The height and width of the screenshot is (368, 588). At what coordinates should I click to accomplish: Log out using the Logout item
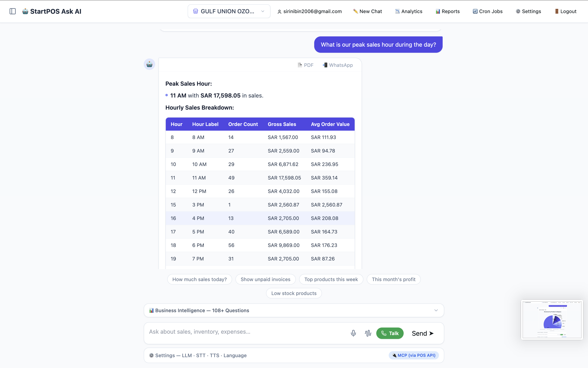[566, 11]
